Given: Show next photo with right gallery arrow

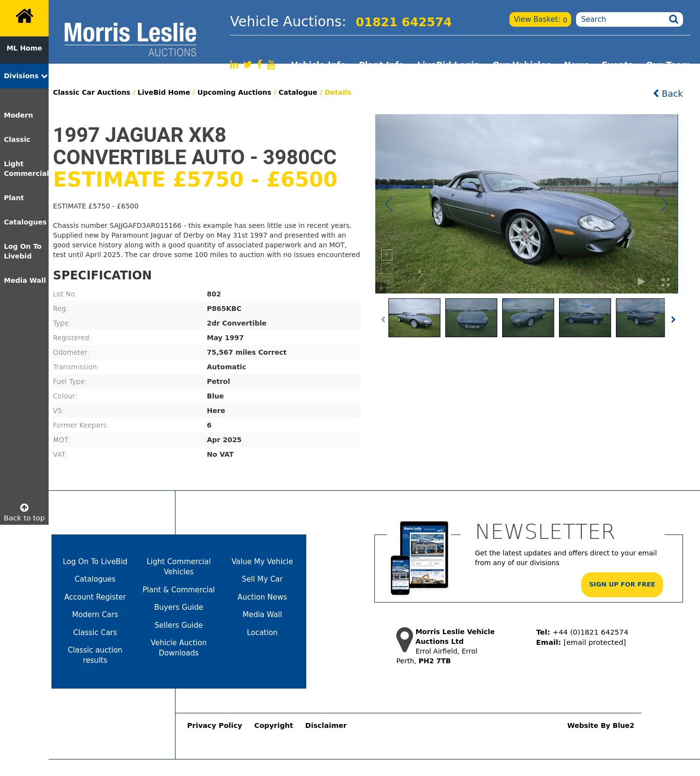Looking at the screenshot, I should pos(665,204).
